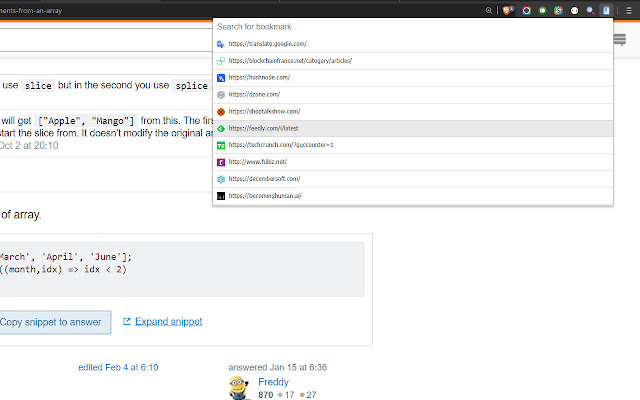The image size is (640, 400).
Task: Click the feedly green diamond favicon
Action: coord(221,129)
